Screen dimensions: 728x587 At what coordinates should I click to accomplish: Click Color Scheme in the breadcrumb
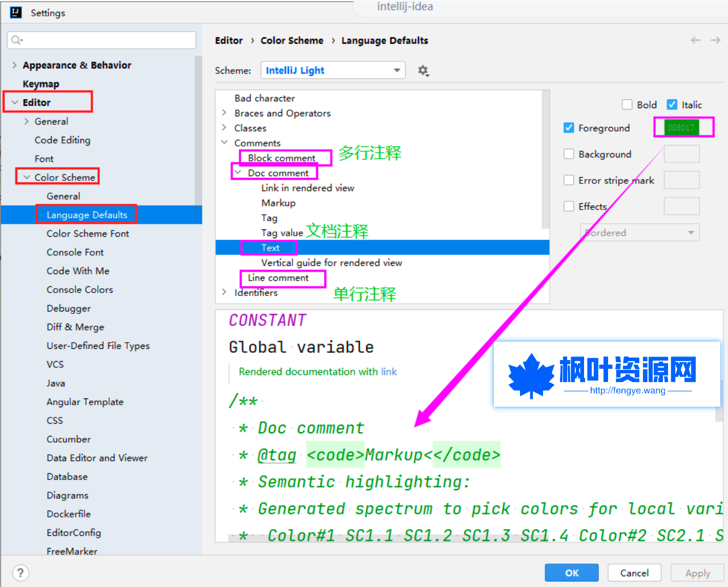tap(292, 40)
